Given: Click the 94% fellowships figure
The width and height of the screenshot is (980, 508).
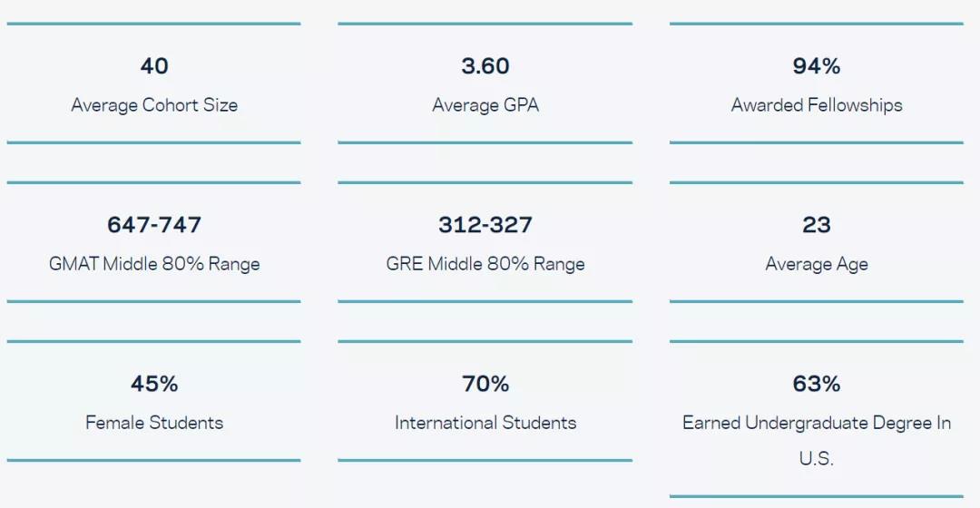Looking at the screenshot, I should tap(817, 66).
